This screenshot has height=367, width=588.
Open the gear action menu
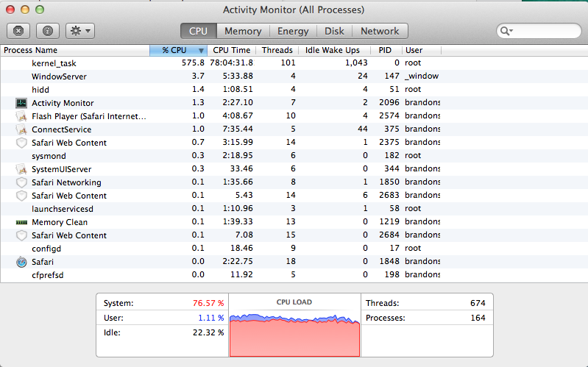point(80,31)
